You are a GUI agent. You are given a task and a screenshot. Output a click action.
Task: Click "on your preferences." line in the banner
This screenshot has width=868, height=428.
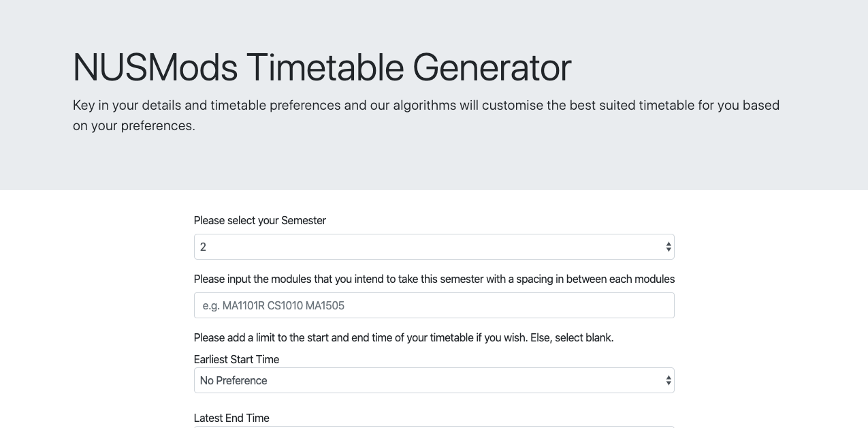134,125
